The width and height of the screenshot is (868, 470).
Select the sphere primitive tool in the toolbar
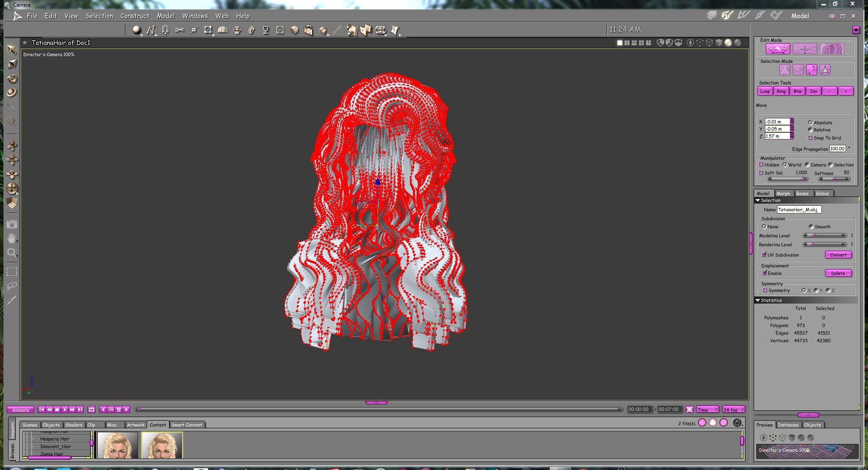click(136, 30)
